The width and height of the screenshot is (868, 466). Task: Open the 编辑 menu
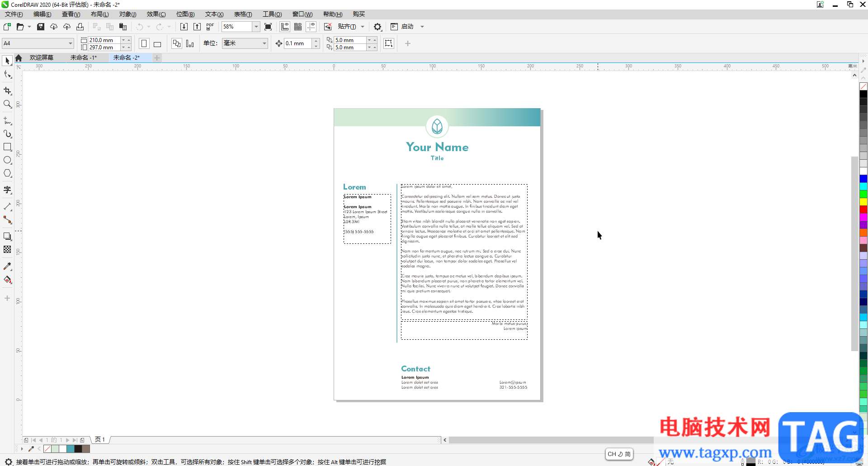point(42,14)
